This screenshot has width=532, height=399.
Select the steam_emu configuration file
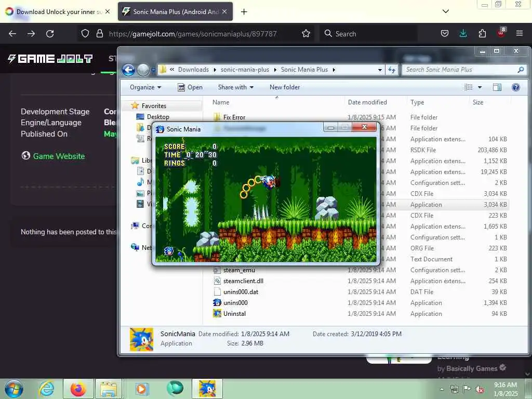click(x=239, y=270)
